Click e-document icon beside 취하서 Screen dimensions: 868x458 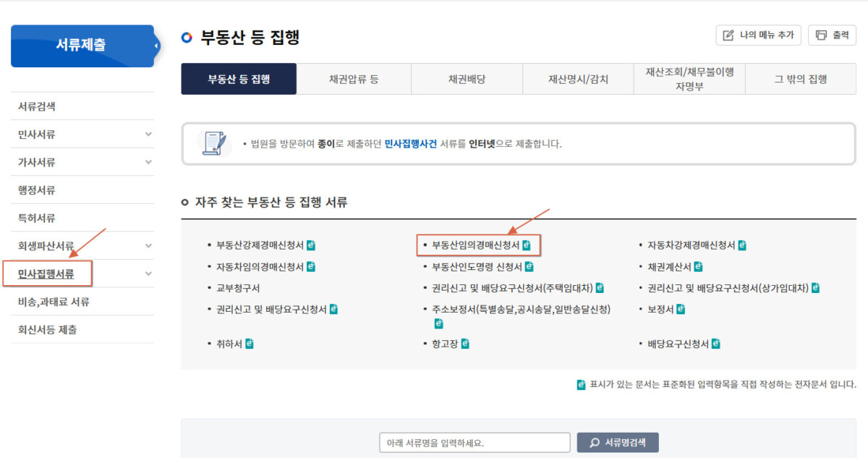click(x=250, y=344)
